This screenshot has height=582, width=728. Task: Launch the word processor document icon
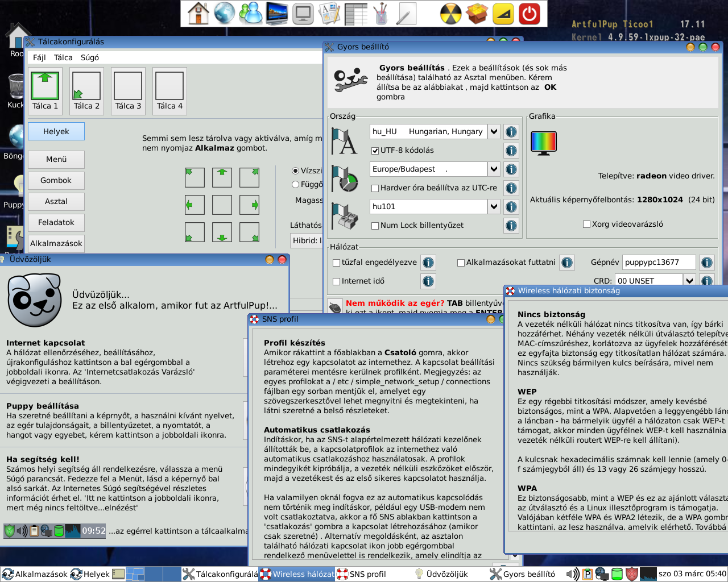click(x=330, y=13)
